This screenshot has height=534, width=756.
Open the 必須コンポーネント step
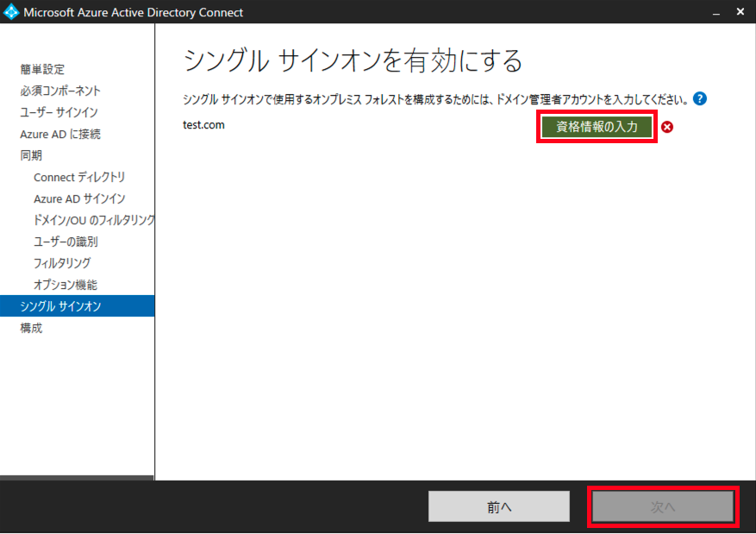pyautogui.click(x=60, y=91)
